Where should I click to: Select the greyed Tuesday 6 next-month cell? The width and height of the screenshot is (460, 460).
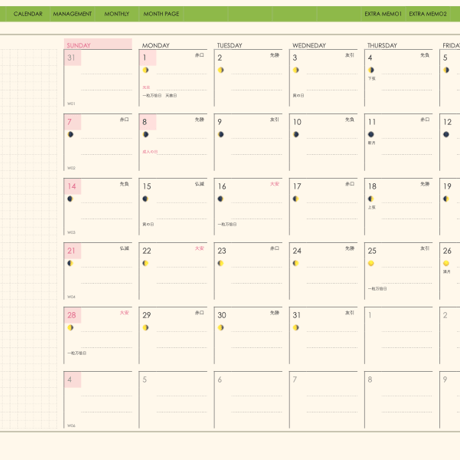248,400
